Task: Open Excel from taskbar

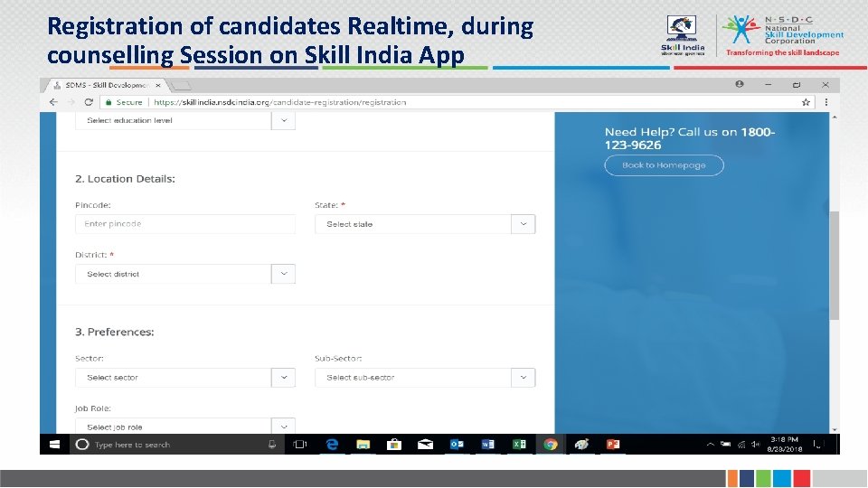Action: [519, 445]
